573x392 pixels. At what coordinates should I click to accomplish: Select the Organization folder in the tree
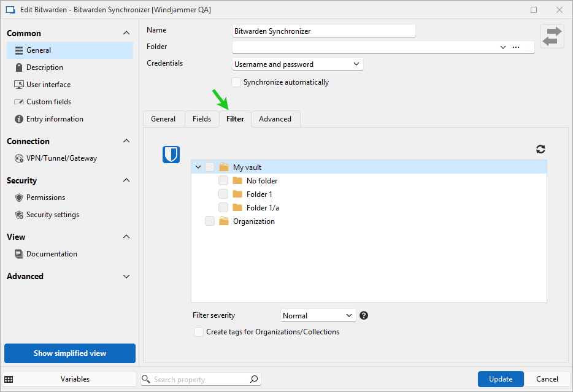[x=253, y=221]
